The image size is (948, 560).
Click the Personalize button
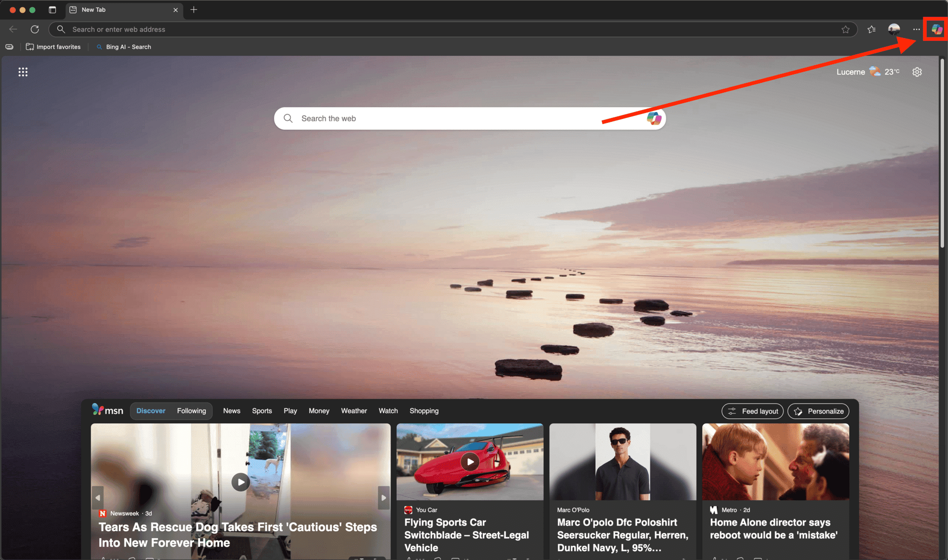coord(818,411)
